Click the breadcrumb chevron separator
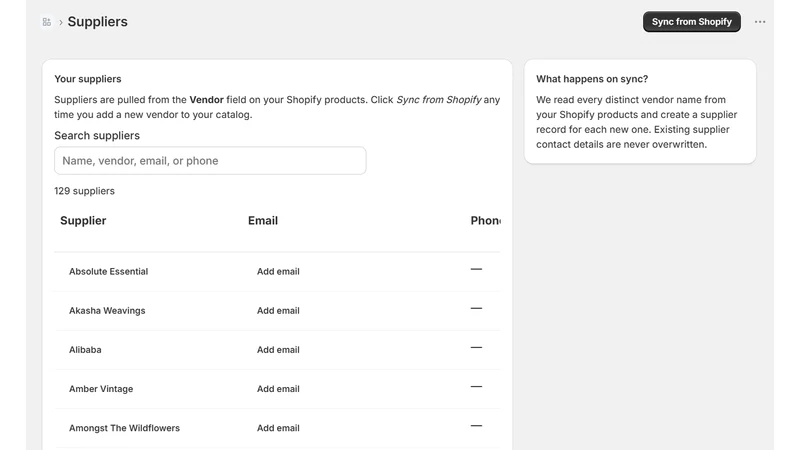Image resolution: width=800 pixels, height=450 pixels. point(61,22)
